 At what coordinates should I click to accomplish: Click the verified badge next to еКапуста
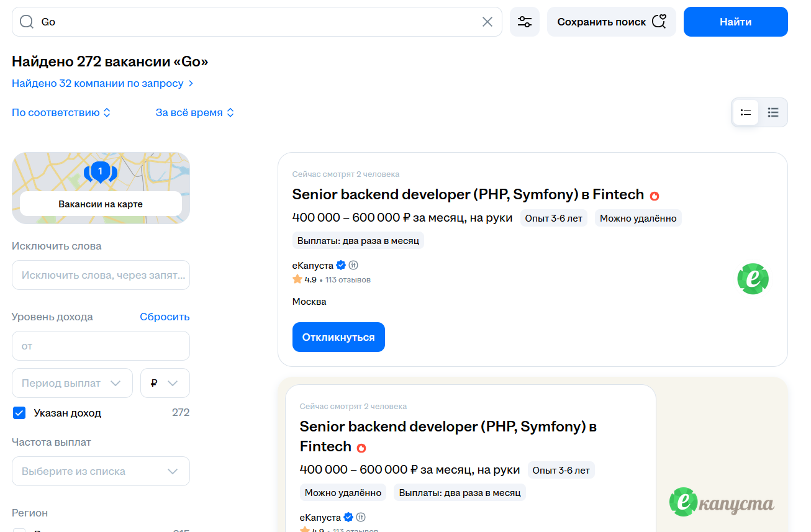tap(341, 264)
